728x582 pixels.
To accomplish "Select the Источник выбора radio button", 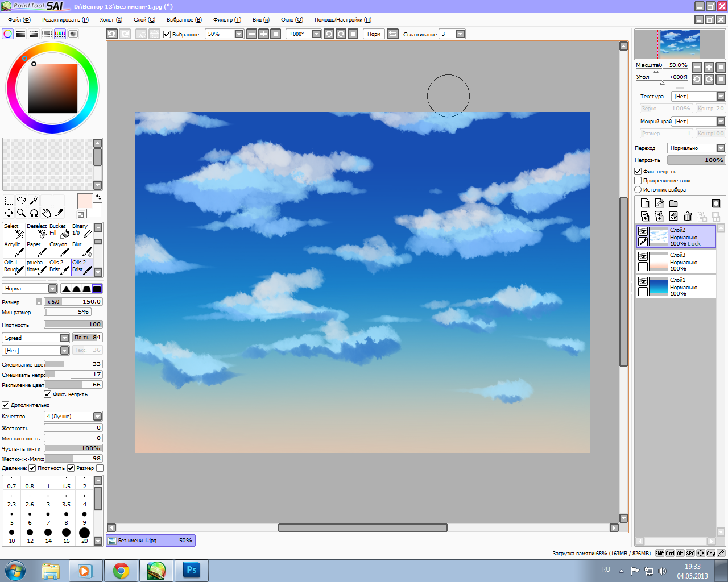I will 638,189.
